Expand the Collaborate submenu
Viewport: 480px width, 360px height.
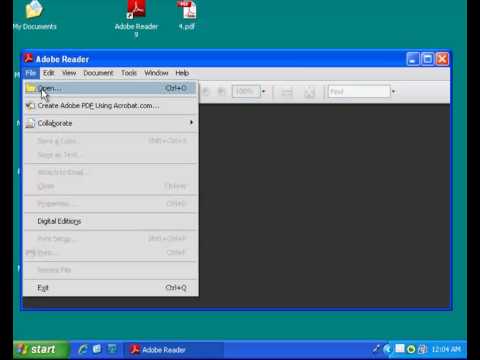coord(110,123)
